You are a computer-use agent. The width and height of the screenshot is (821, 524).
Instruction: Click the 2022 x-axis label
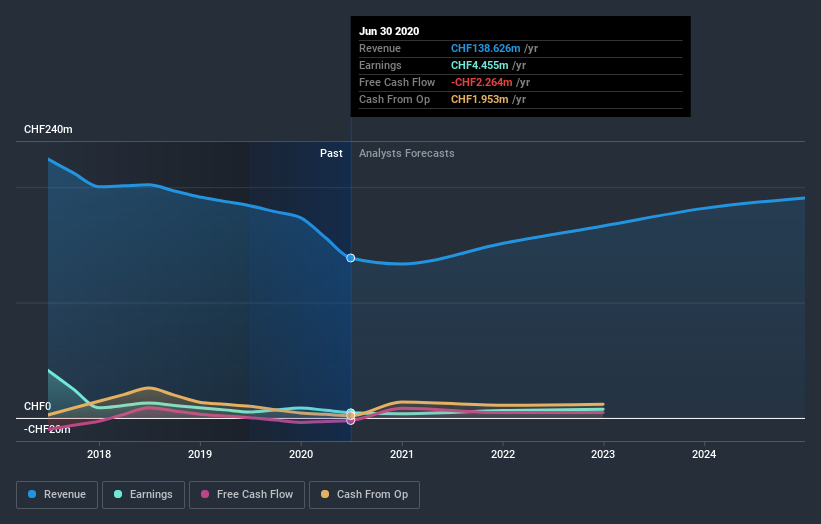click(x=503, y=454)
